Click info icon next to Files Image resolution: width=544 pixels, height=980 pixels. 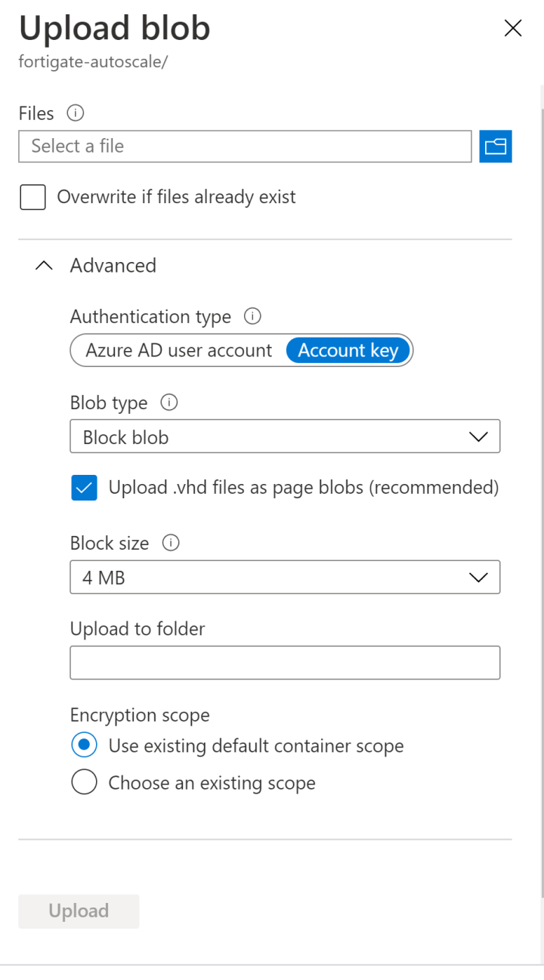(75, 113)
